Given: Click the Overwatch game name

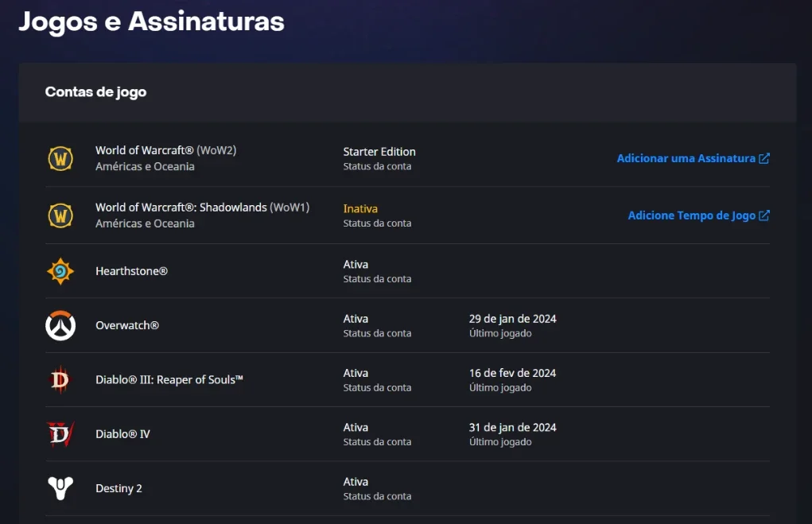Looking at the screenshot, I should click(x=127, y=325).
